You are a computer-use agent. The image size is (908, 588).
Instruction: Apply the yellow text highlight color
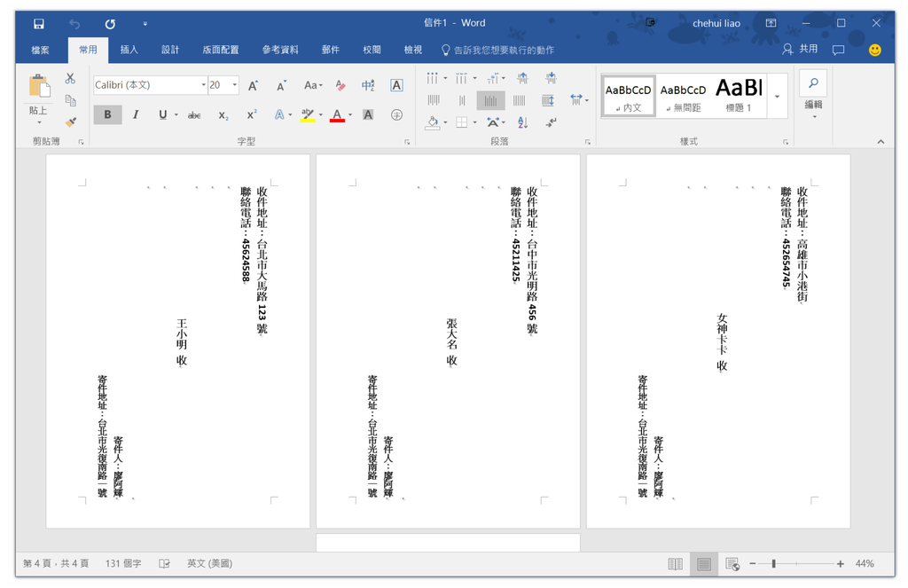pyautogui.click(x=308, y=114)
